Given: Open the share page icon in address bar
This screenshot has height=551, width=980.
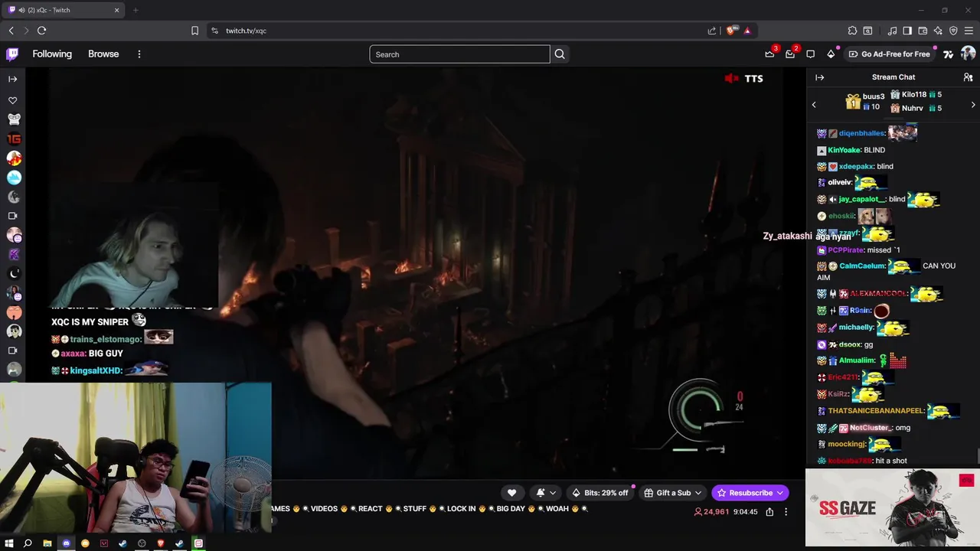Looking at the screenshot, I should [712, 31].
